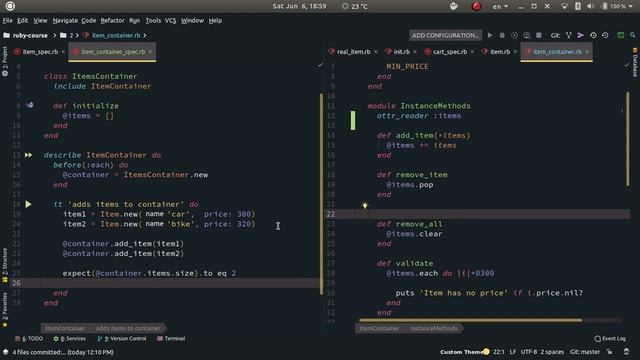Image resolution: width=640 pixels, height=360 pixels.
Task: Click the ruby-course project breadcrumb
Action: point(30,36)
